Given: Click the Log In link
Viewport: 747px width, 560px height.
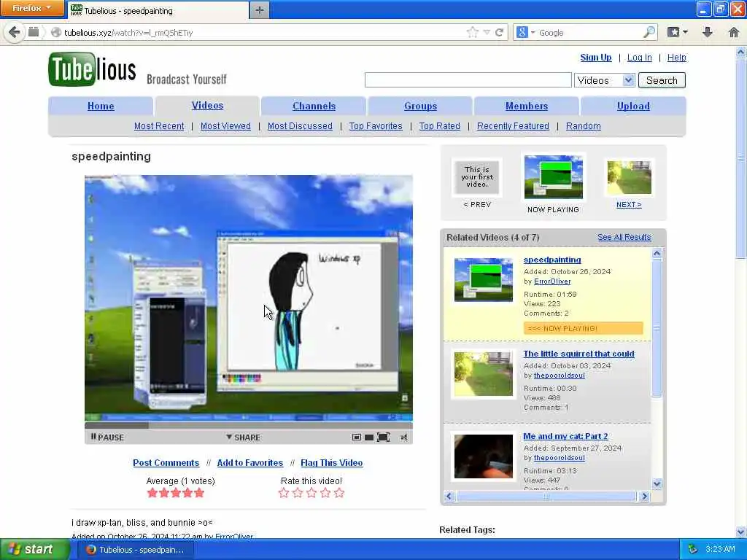Looking at the screenshot, I should click(639, 57).
